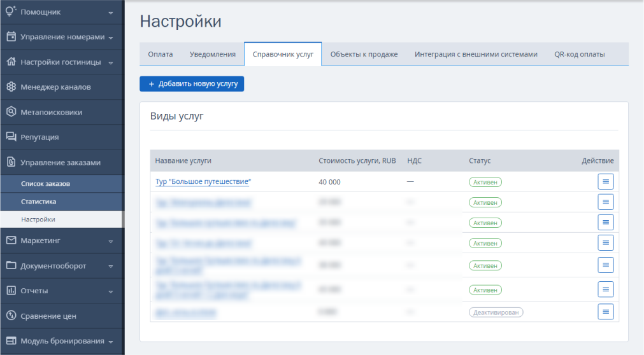Screen dimensions: 644x355
Task: Switch to the Оплата tab
Action: point(160,54)
